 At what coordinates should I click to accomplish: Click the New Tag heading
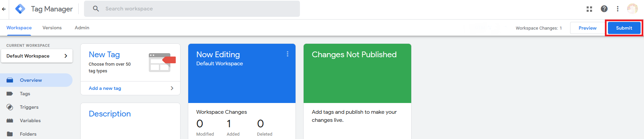104,55
